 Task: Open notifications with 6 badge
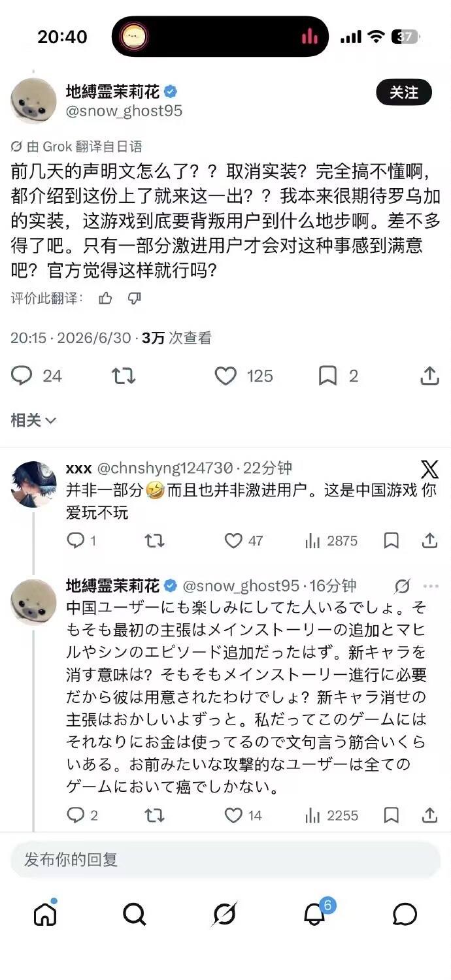tap(315, 915)
